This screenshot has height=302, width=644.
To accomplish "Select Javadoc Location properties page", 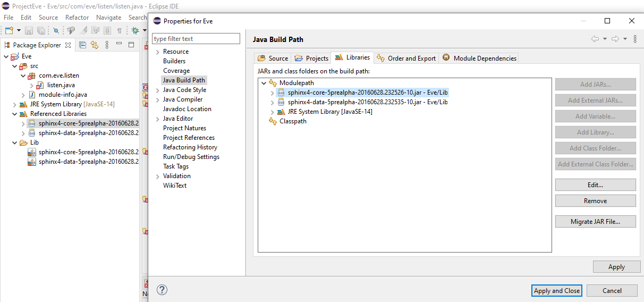I will tap(187, 109).
